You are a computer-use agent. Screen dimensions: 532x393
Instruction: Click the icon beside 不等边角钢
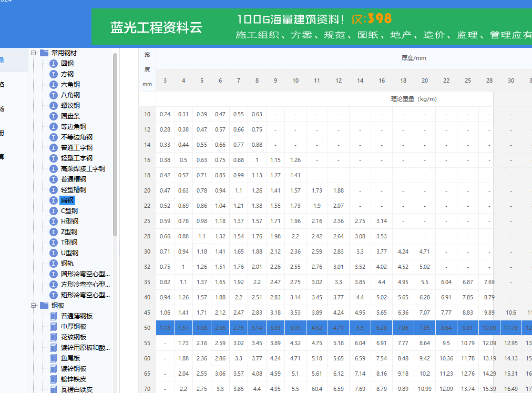pos(53,137)
